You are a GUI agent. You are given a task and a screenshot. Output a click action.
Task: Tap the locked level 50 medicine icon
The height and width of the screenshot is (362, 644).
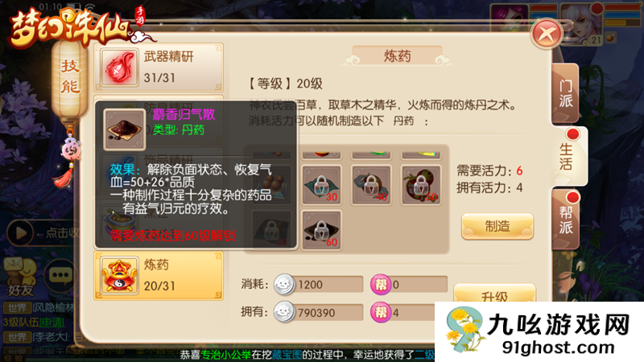tap(421, 185)
